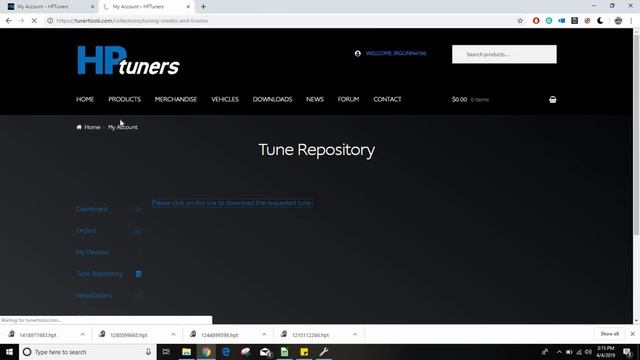Click the Windows search box

pos(88,352)
